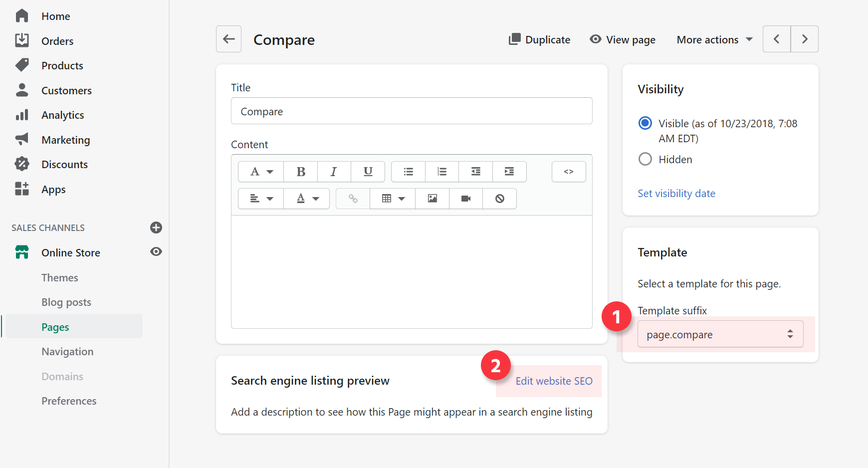This screenshot has width=868, height=468.
Task: Click the Edit website SEO link
Action: point(554,381)
